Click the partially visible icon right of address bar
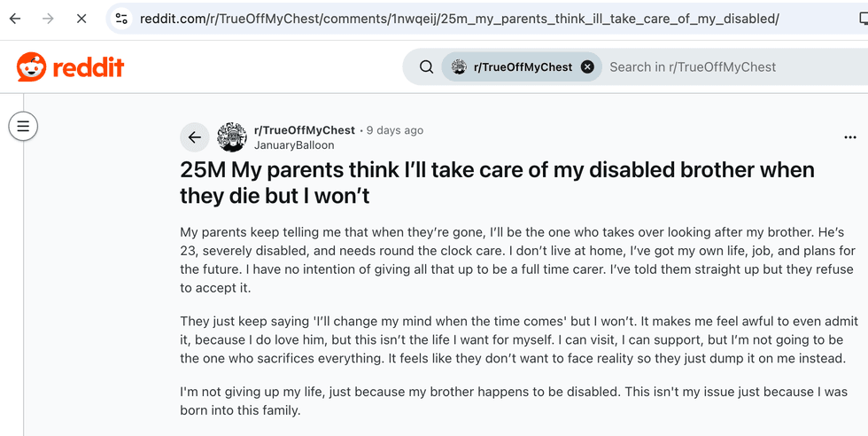The width and height of the screenshot is (868, 436). click(864, 19)
